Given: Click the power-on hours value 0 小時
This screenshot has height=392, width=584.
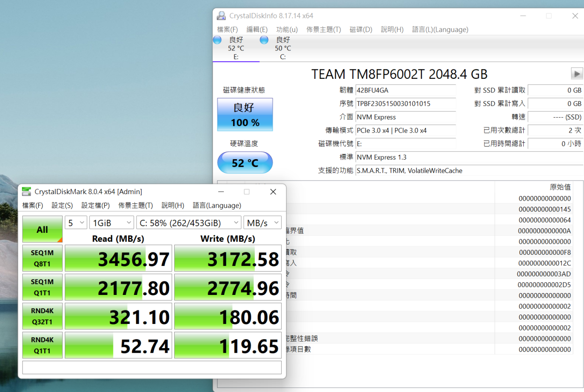Looking at the screenshot, I should 556,144.
